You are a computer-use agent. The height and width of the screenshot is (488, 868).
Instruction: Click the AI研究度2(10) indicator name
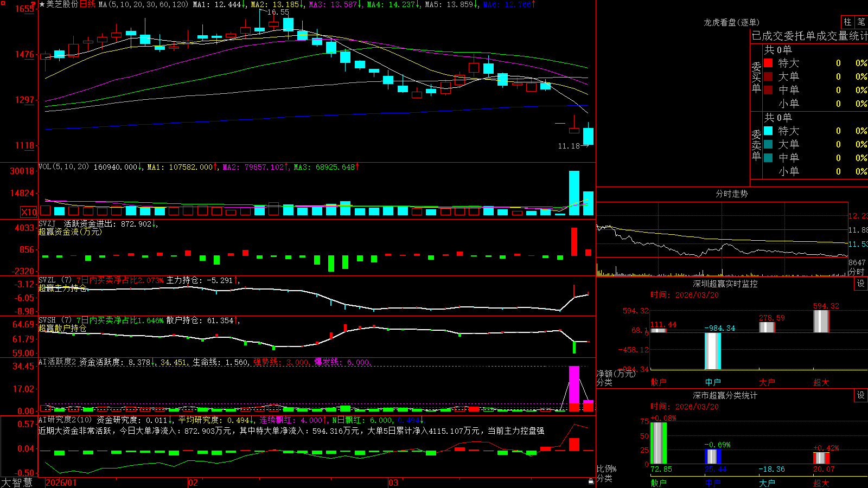(x=65, y=420)
